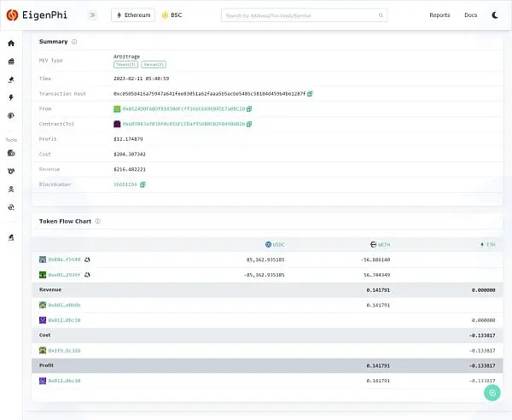Select the Cost value $204.307342

pyautogui.click(x=130, y=155)
